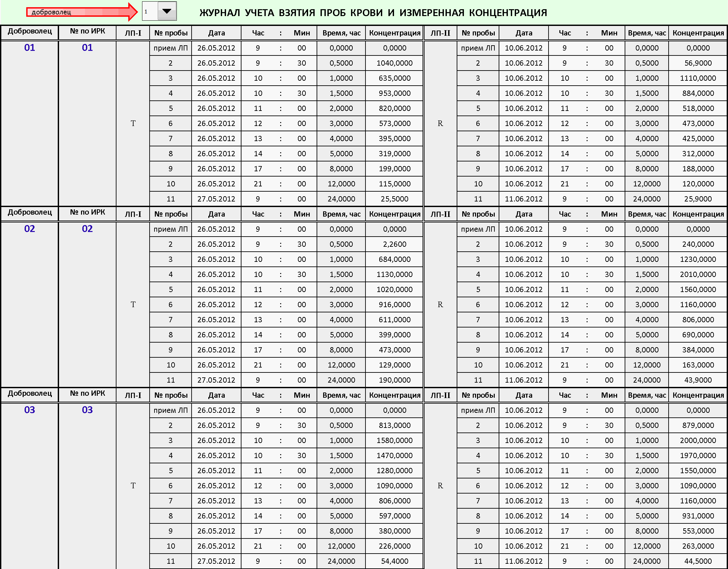The width and height of the screenshot is (728, 569).
Task: Select the concentration cell 43,9000
Action: click(x=698, y=380)
